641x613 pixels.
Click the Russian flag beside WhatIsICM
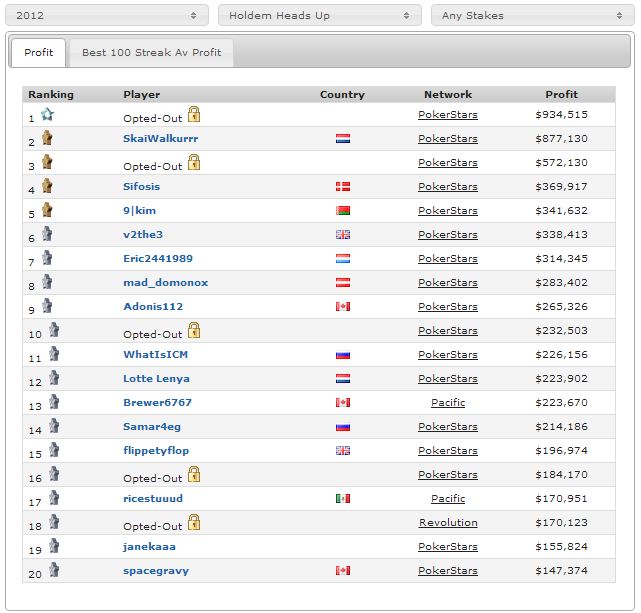pos(343,355)
